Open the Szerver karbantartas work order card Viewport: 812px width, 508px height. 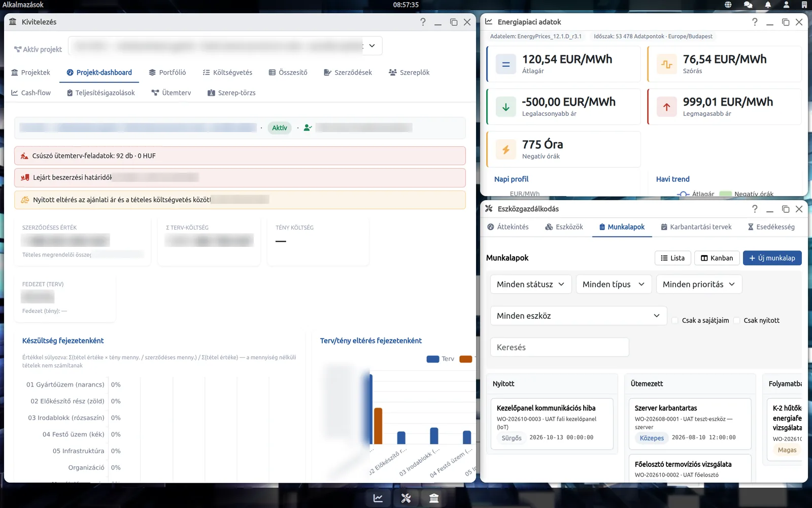click(x=690, y=425)
